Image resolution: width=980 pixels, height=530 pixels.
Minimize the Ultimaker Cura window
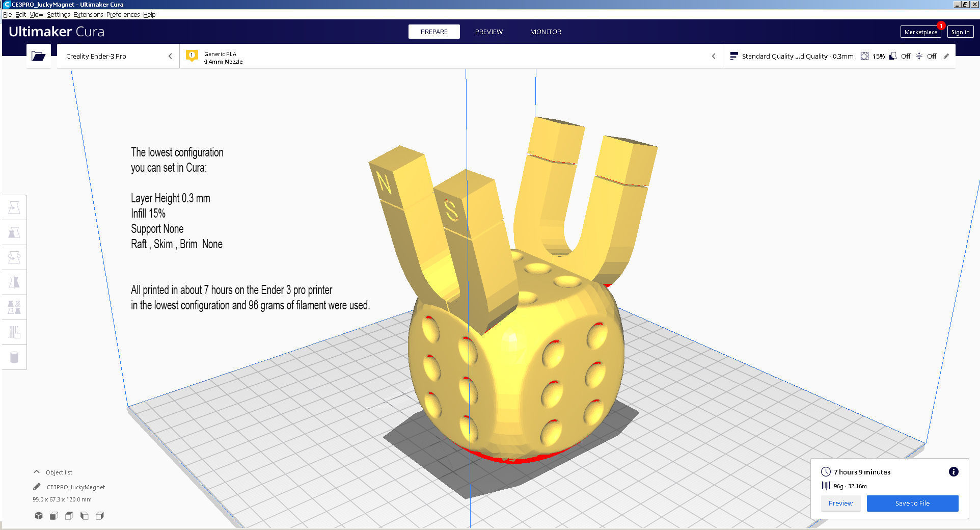(x=957, y=4)
